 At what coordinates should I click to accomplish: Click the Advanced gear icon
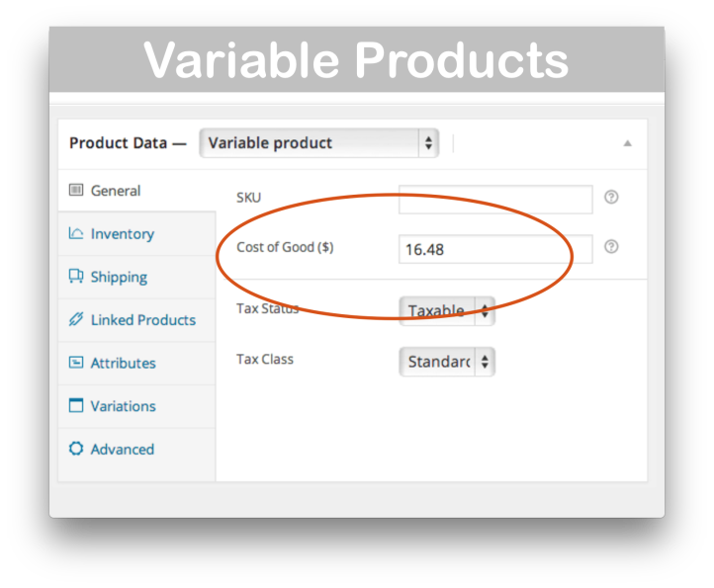pos(76,449)
